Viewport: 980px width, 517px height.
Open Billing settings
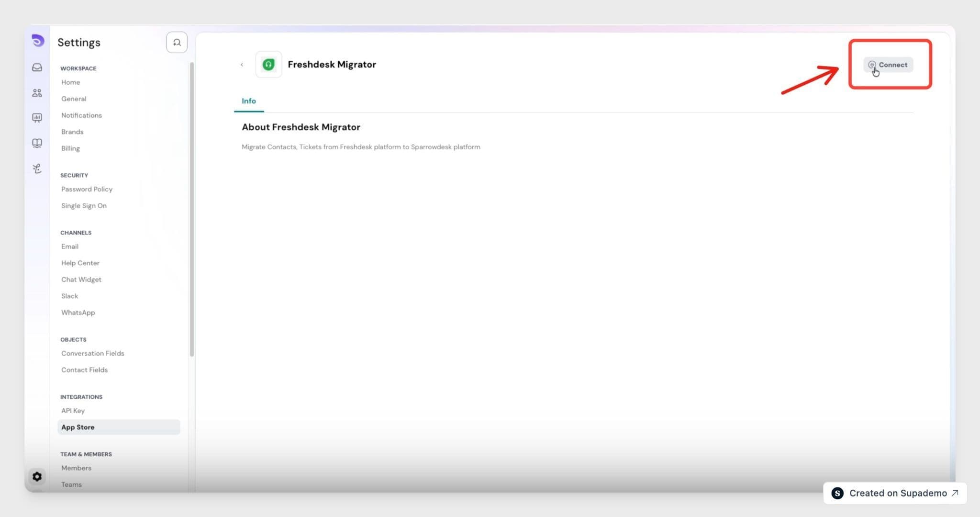(x=70, y=148)
